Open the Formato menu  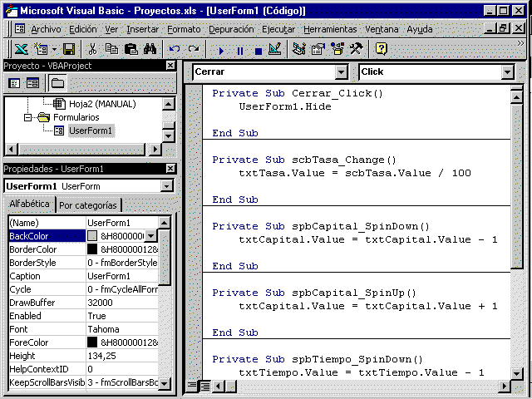184,30
